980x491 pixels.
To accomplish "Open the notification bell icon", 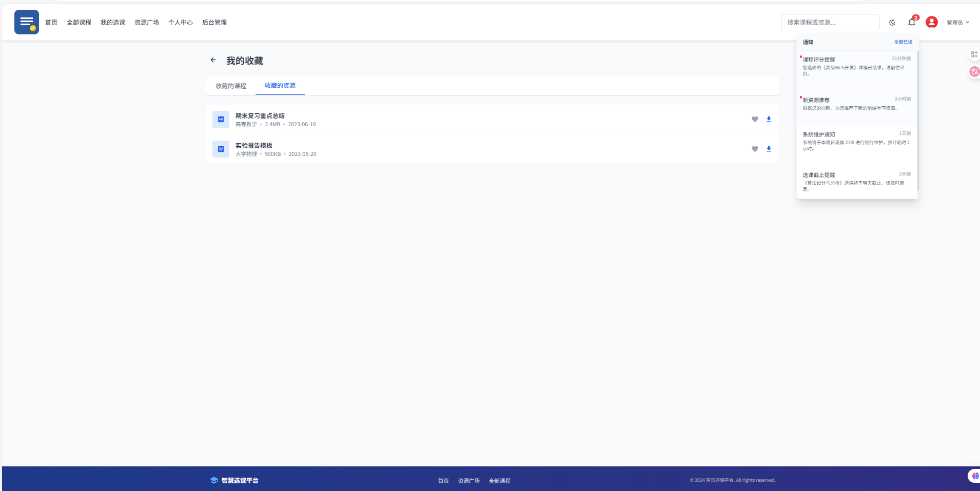I will click(912, 22).
